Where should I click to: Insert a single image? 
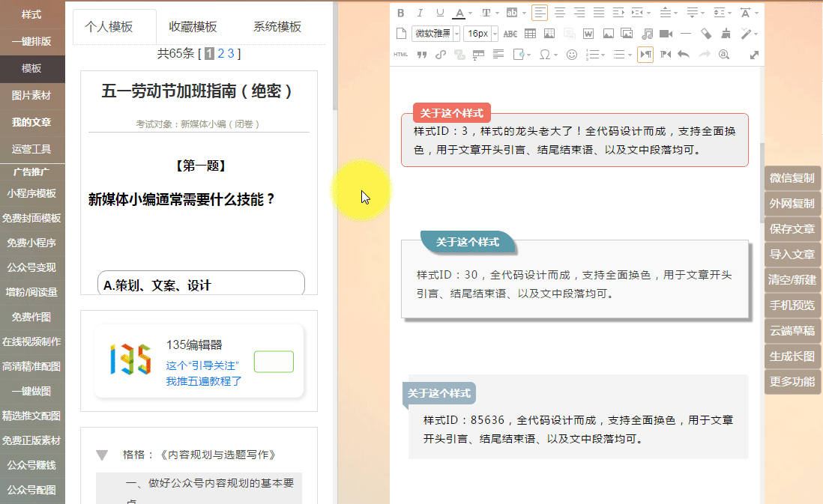(x=609, y=34)
